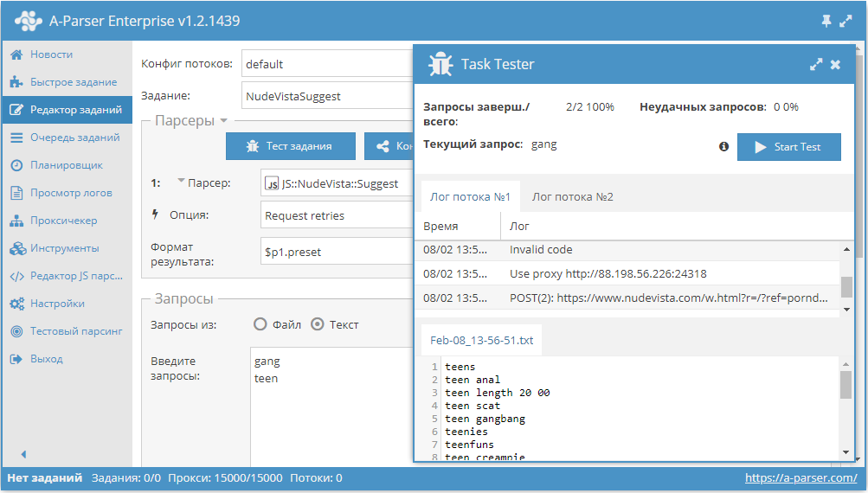Switch to Лог потока №2 tab
This screenshot has width=868, height=493.
[x=572, y=196]
